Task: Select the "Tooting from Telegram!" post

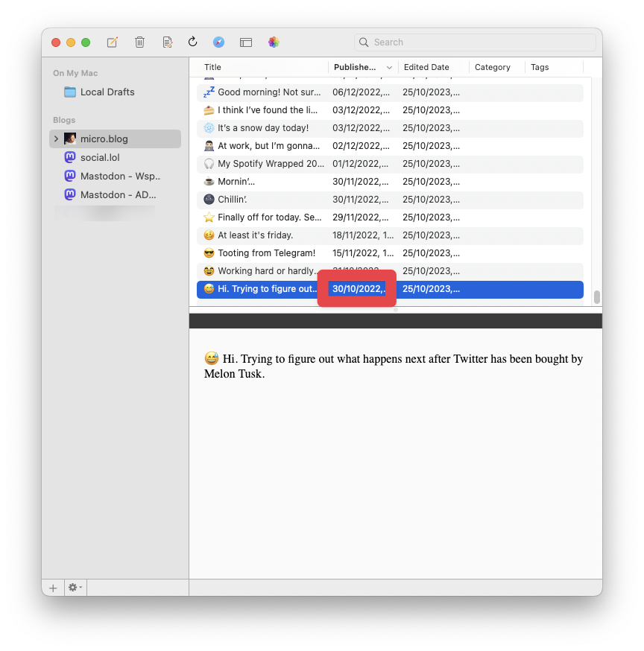Action: (x=266, y=253)
